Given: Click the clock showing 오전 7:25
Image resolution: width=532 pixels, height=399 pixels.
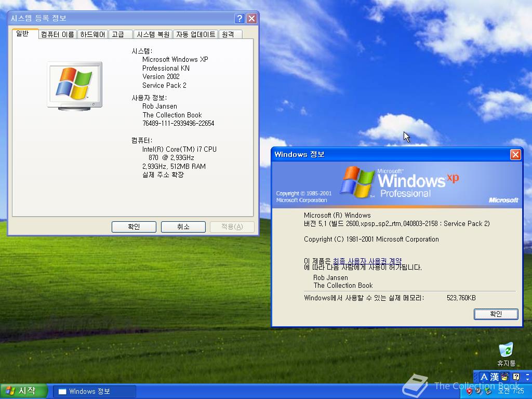Looking at the screenshot, I should pos(511,391).
